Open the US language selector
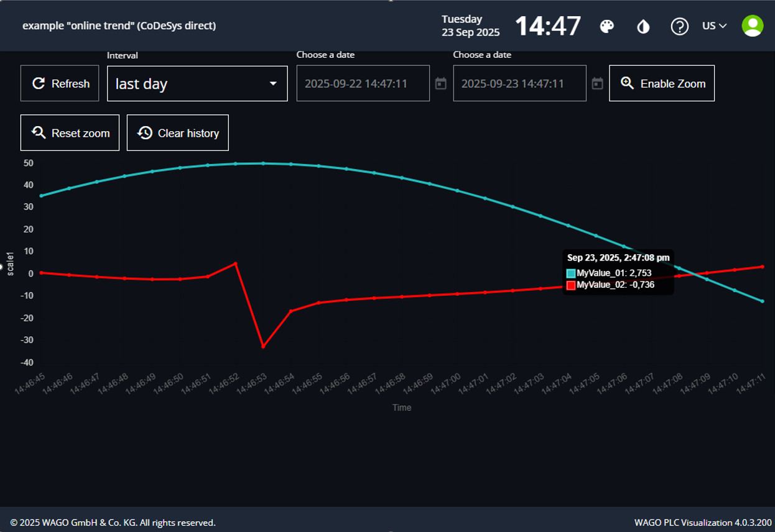Viewport: 775px width, 532px height. pos(714,26)
